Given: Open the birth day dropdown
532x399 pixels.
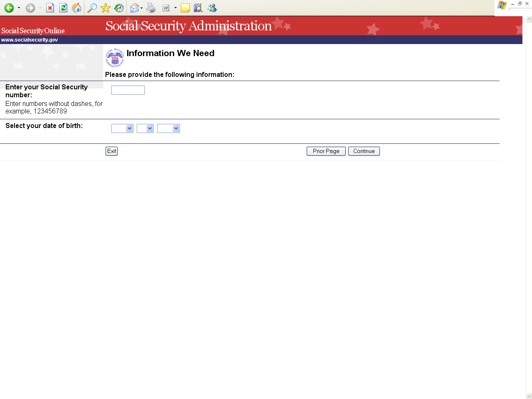Looking at the screenshot, I should (x=145, y=128).
